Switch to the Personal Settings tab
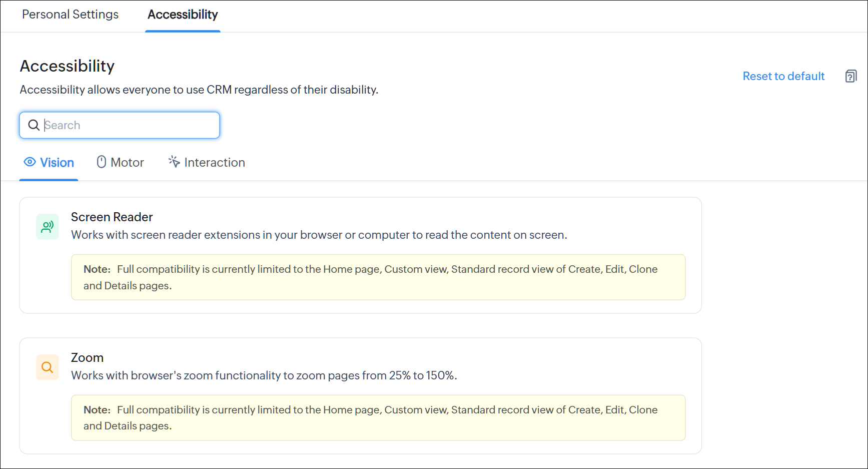The image size is (868, 469). (x=70, y=15)
